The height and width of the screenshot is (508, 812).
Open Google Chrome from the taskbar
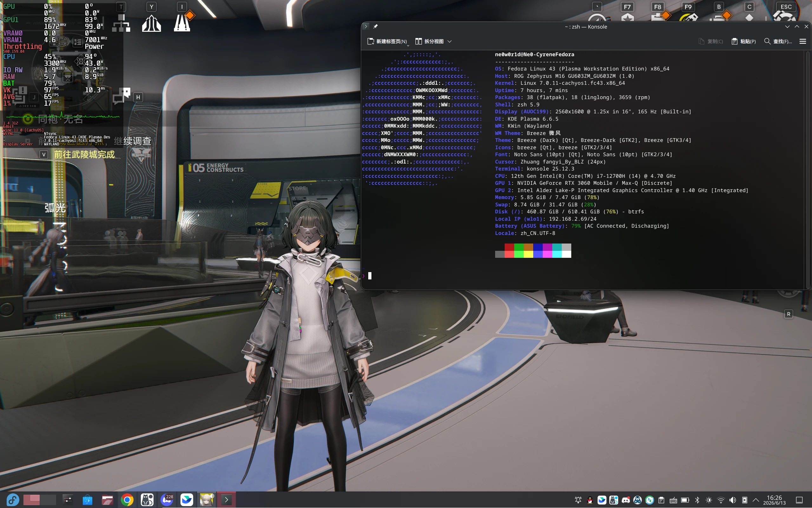pyautogui.click(x=127, y=500)
